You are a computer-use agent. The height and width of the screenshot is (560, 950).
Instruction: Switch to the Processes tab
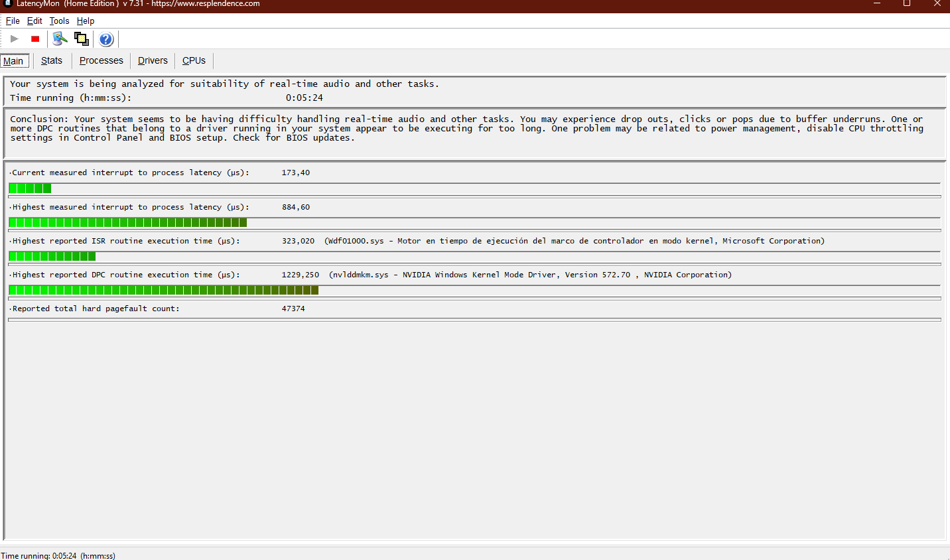tap(102, 60)
